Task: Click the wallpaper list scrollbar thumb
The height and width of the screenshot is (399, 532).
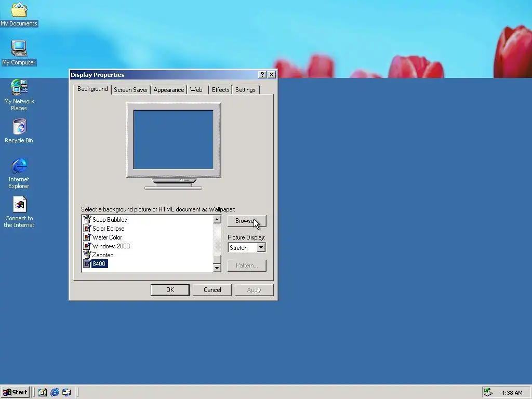Action: (x=217, y=259)
